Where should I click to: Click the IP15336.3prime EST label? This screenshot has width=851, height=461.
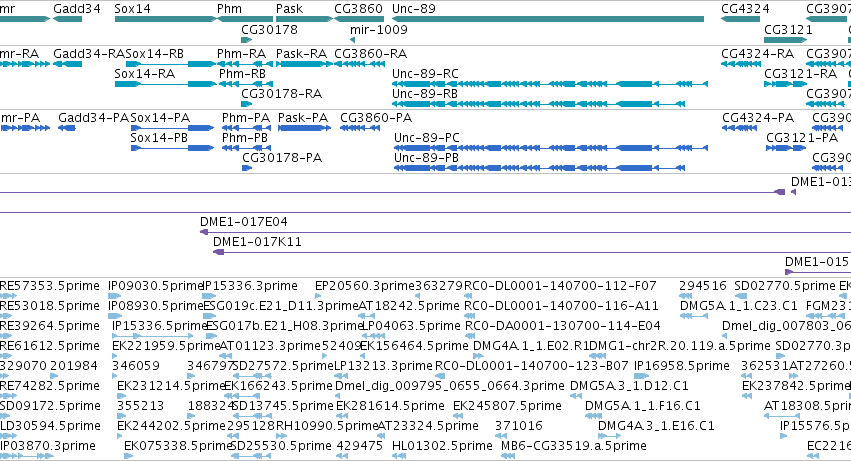tap(250, 286)
